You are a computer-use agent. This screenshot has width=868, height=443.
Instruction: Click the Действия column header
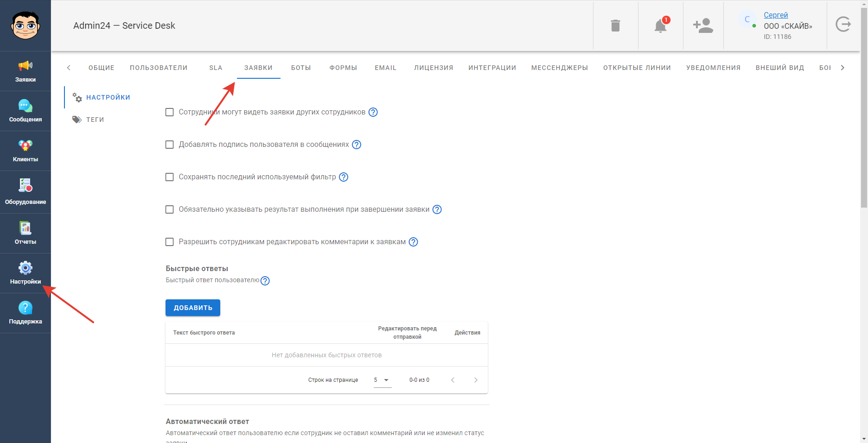coord(467,333)
